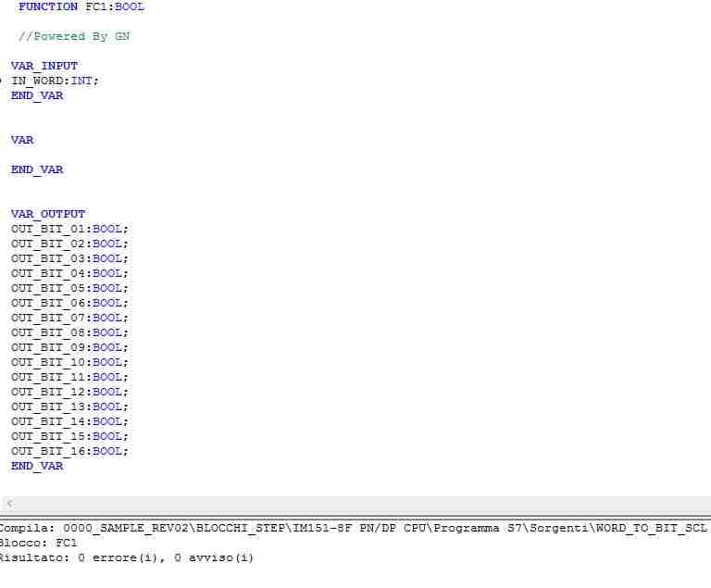711x588 pixels.
Task: Click the 'Risultato: 0 errore(i)' output line
Action: 127,557
